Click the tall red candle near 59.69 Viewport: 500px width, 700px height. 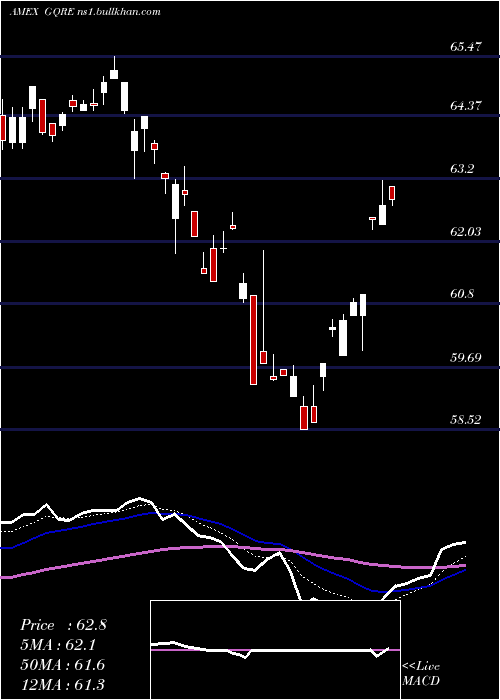coord(253,340)
